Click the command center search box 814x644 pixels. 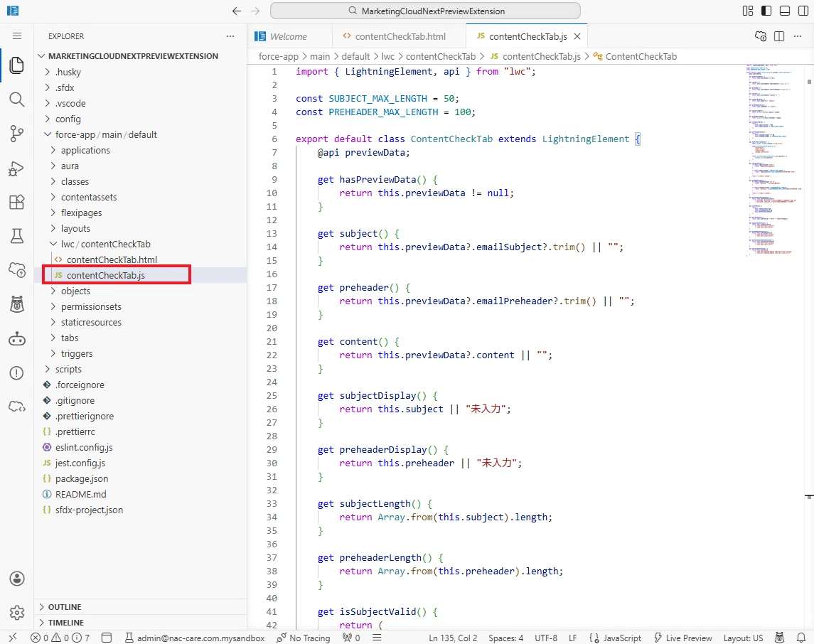[425, 11]
